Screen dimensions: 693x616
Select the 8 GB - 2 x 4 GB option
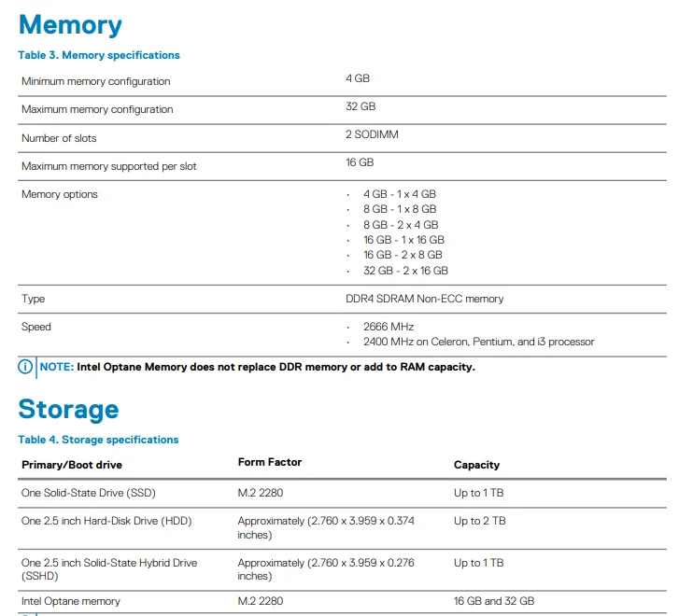[401, 224]
